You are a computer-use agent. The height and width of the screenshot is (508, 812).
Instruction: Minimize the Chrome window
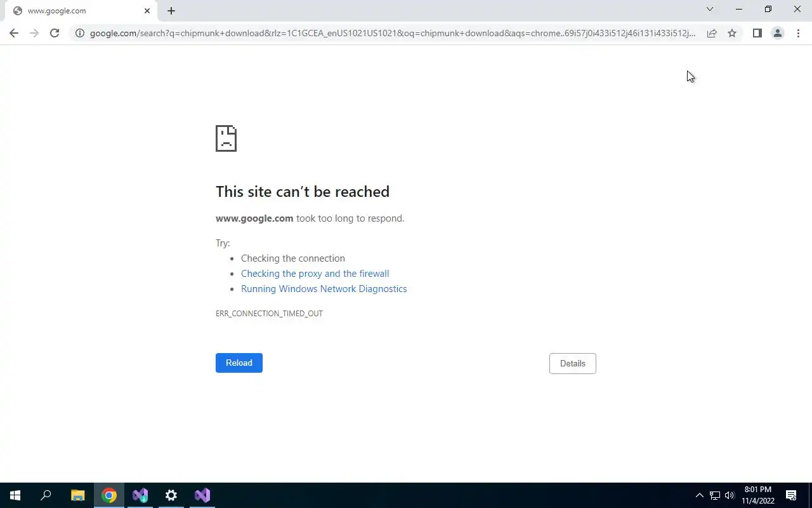(x=739, y=10)
